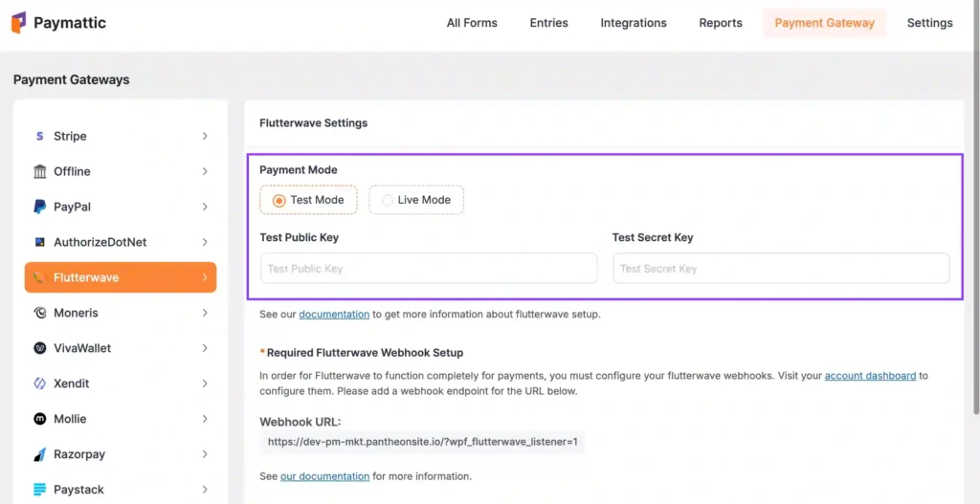The image size is (980, 504).
Task: Focus the Test Secret Key field
Action: click(x=781, y=269)
